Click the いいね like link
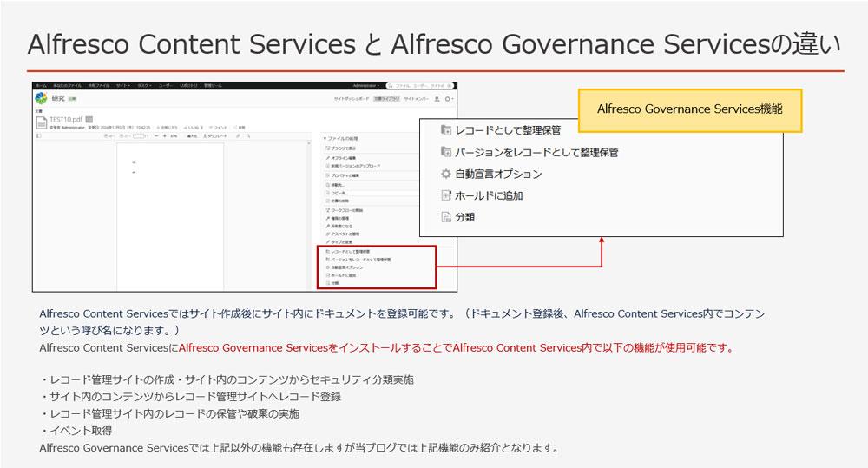Viewport: 868px width, 468px height. 192,128
